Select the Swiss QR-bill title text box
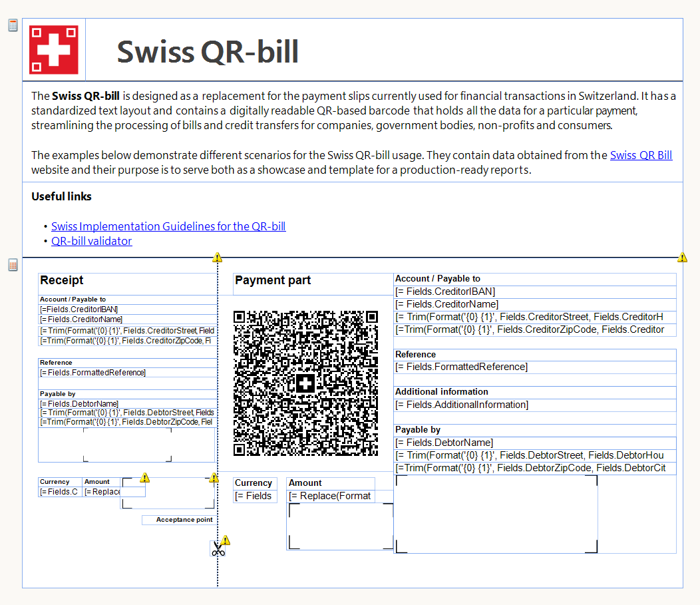The width and height of the screenshot is (700, 605). tap(384, 50)
